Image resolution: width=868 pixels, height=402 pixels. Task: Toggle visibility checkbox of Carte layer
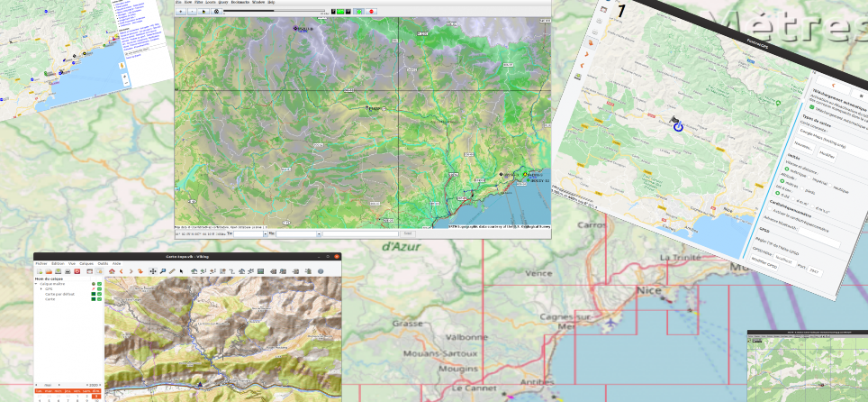pos(100,299)
